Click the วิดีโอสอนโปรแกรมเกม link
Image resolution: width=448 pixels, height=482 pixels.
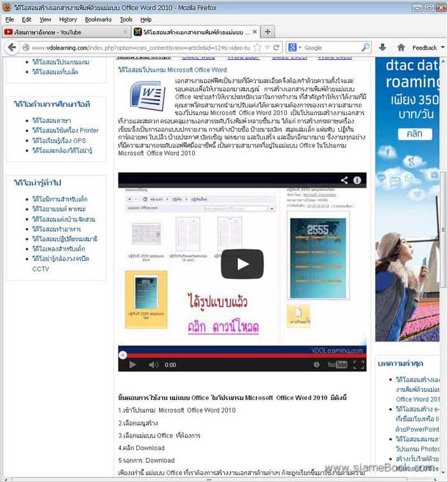60,62
